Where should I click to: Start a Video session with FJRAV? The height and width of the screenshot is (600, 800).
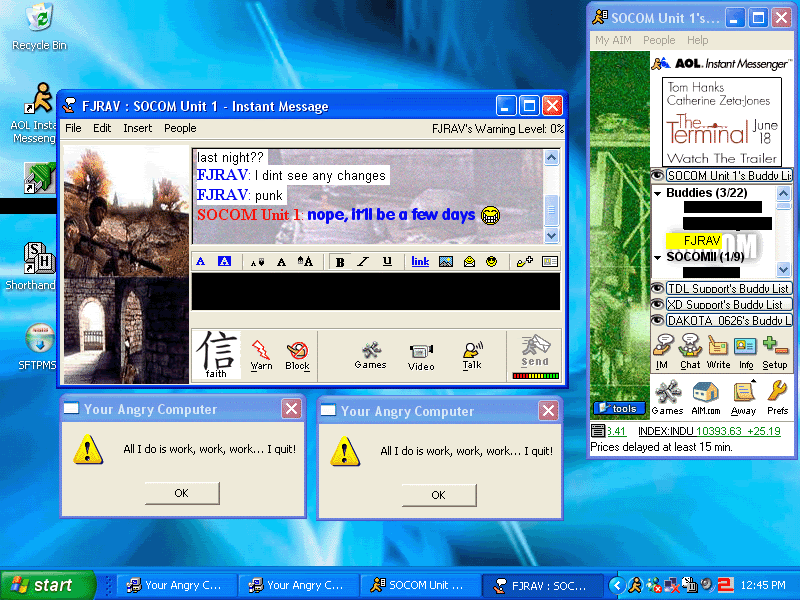[x=421, y=356]
